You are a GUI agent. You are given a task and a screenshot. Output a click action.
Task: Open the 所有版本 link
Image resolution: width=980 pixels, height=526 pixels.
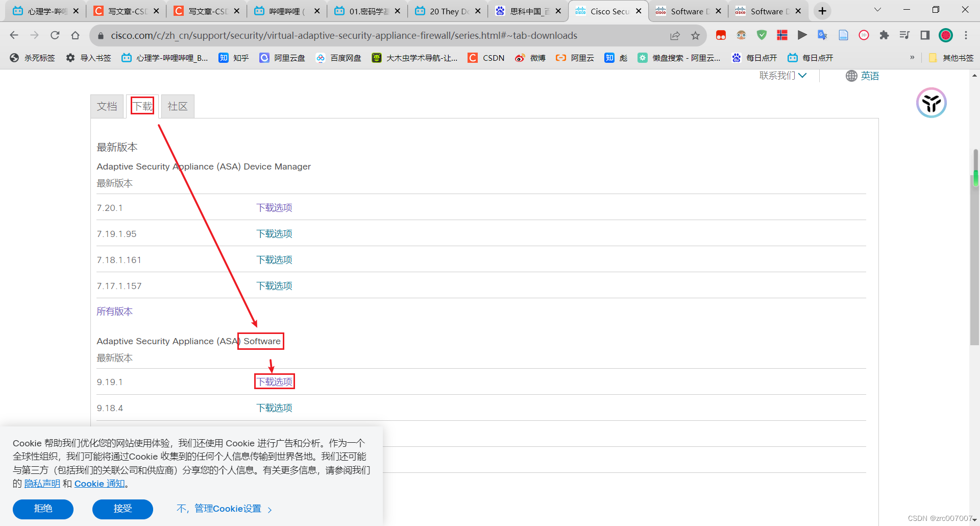pos(115,312)
